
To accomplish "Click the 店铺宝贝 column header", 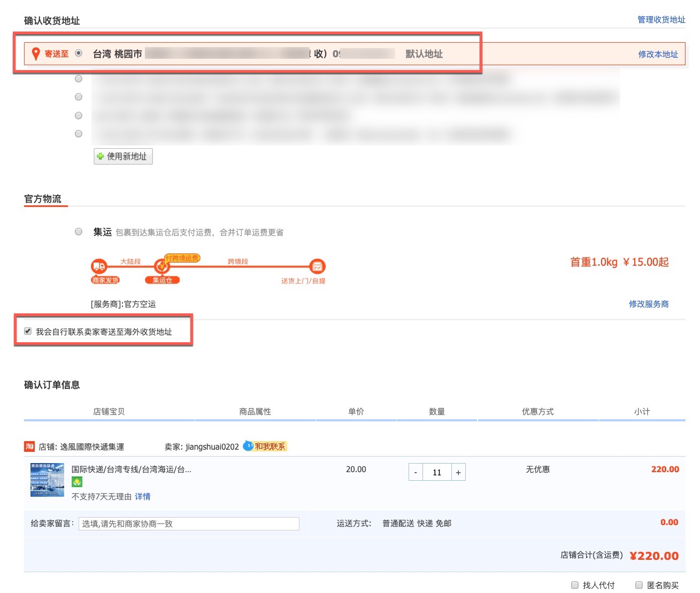I will [x=109, y=412].
